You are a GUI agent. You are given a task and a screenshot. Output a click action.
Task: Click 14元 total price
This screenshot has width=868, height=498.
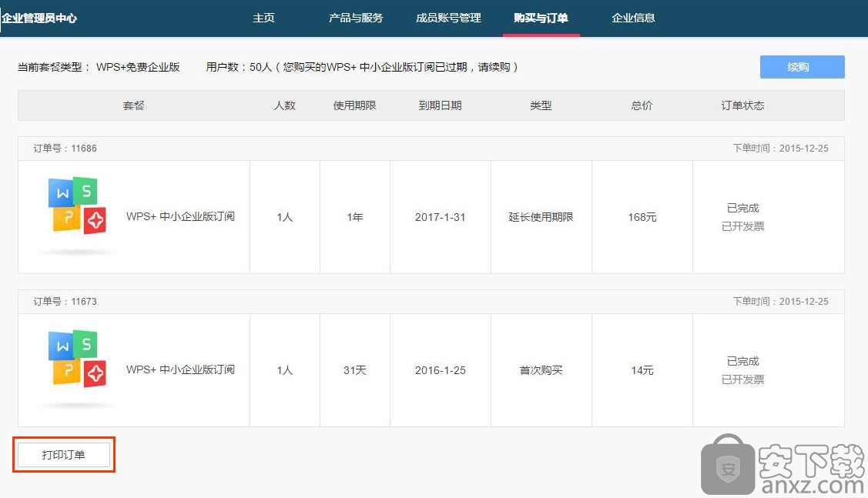pyautogui.click(x=642, y=370)
